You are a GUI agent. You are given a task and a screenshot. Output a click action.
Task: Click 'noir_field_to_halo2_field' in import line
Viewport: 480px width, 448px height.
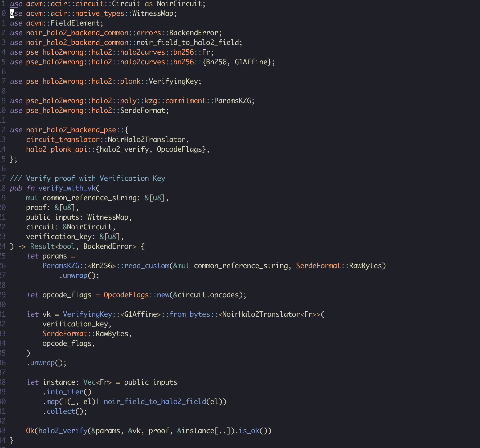pos(188,42)
